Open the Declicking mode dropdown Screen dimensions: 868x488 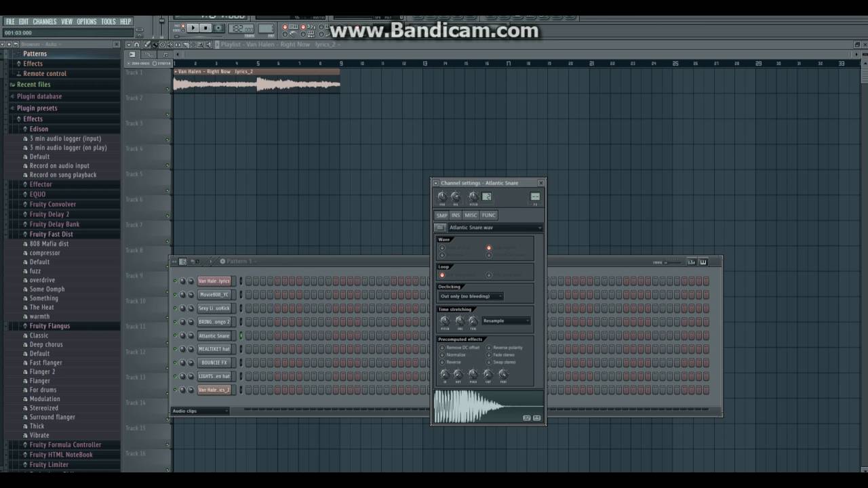click(471, 296)
